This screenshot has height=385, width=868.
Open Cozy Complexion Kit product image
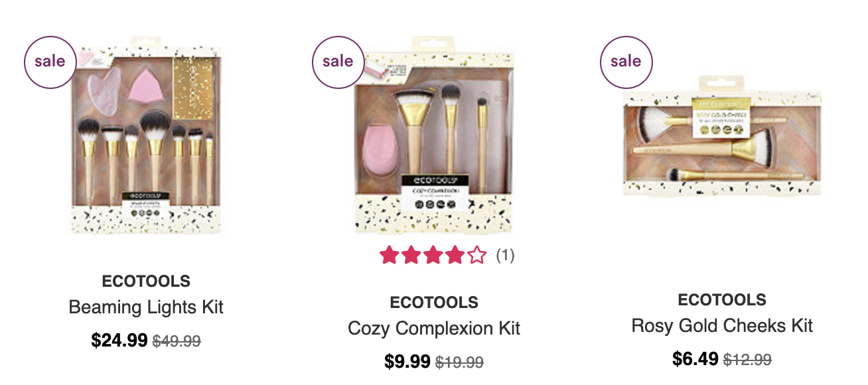(x=434, y=135)
